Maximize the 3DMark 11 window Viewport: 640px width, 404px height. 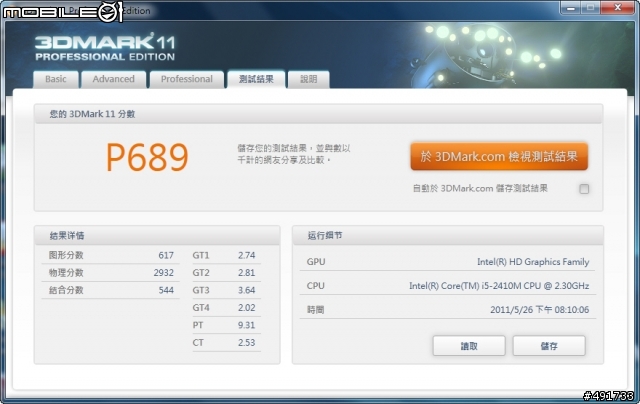point(590,8)
